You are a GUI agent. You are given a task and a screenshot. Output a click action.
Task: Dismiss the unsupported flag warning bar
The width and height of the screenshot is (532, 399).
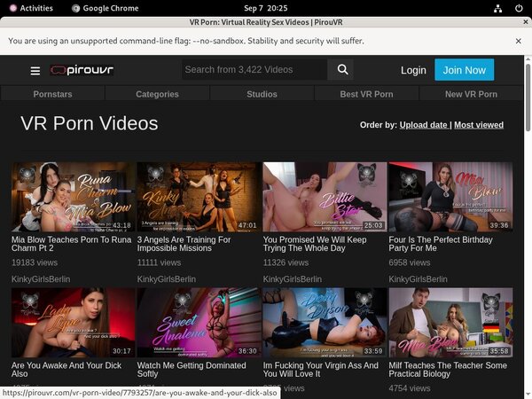pyautogui.click(x=519, y=41)
